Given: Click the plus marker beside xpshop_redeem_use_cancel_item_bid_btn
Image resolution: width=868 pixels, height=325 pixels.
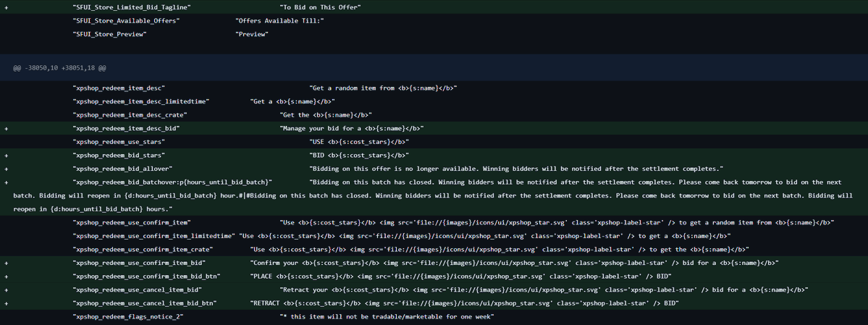Looking at the screenshot, I should 6,303.
